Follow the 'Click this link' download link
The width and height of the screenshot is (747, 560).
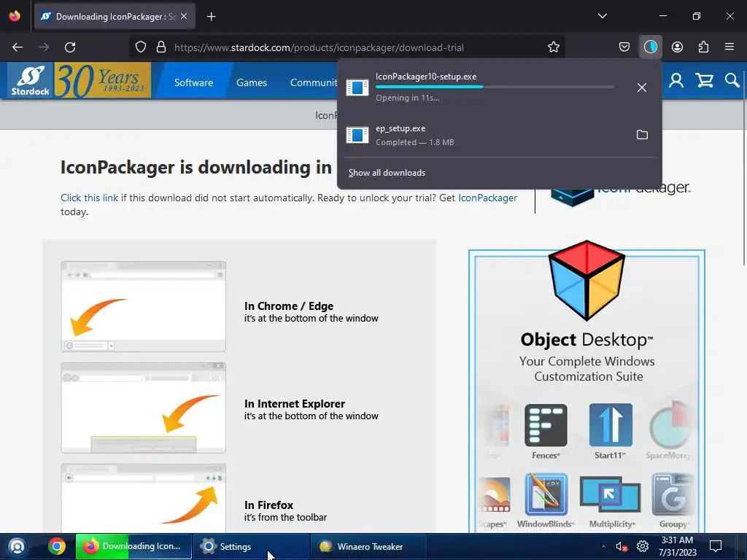coord(89,198)
